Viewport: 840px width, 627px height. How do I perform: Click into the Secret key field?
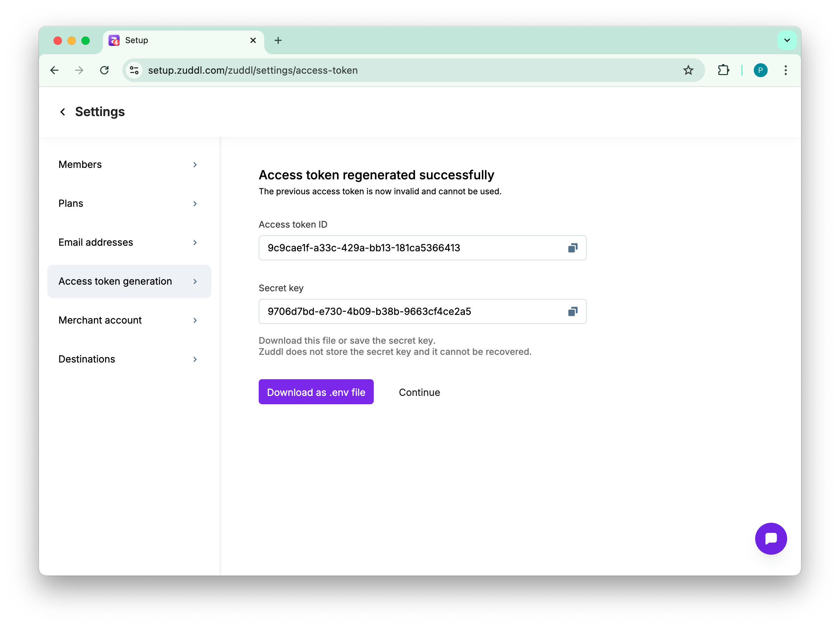pos(410,312)
